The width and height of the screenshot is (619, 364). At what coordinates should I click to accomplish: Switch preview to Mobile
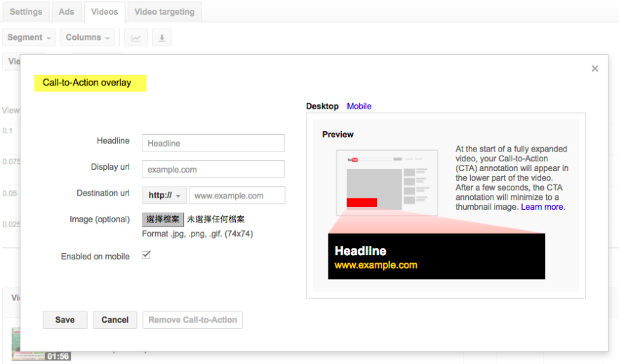pyautogui.click(x=359, y=107)
